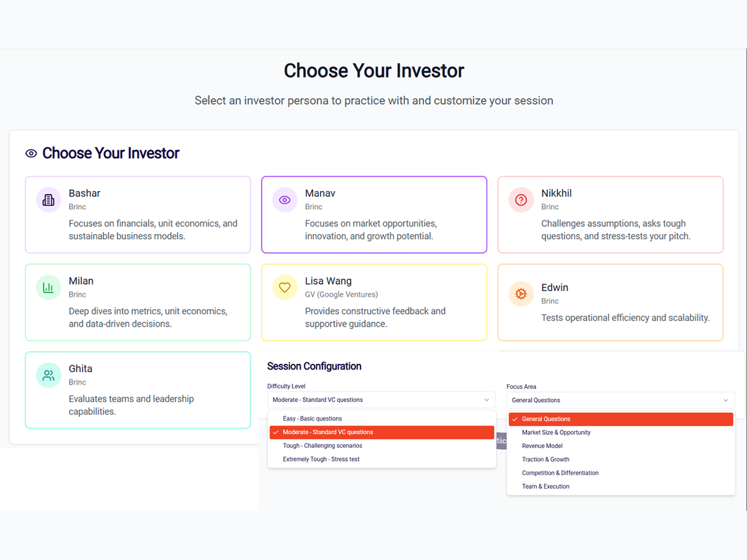This screenshot has width=747, height=560.
Task: Click eye icon beside Choose Your Investor heading
Action: 31,153
